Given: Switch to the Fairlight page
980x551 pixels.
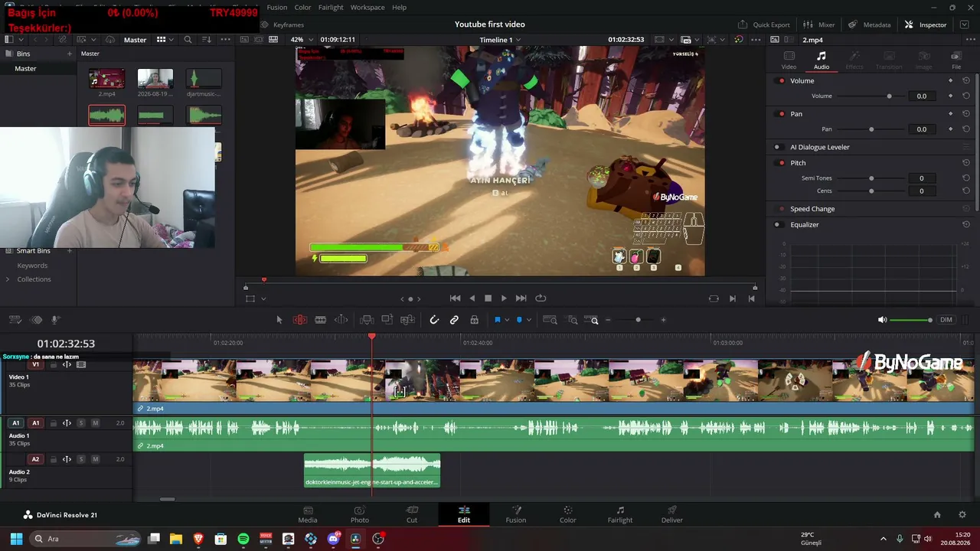Looking at the screenshot, I should [x=620, y=514].
